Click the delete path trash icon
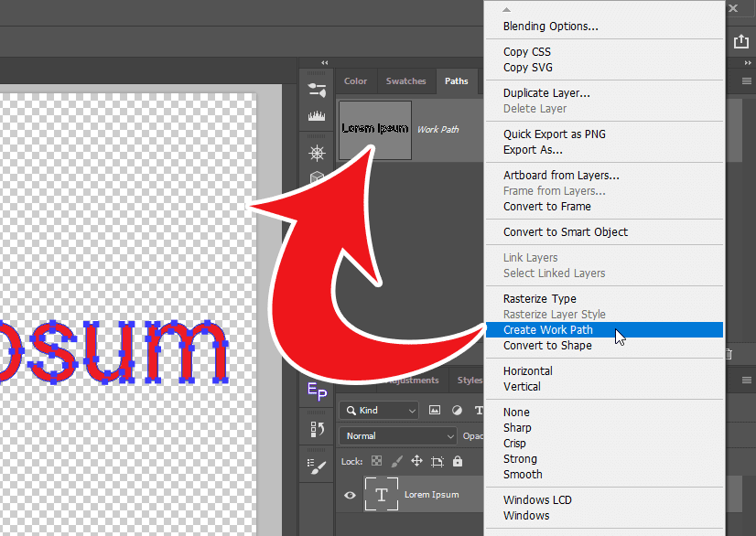The image size is (756, 536). pos(729,354)
